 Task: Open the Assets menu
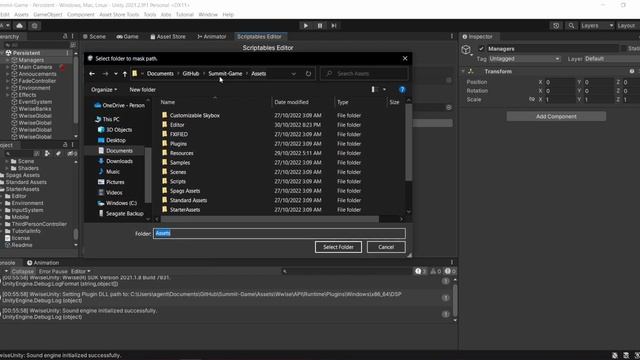pyautogui.click(x=21, y=15)
